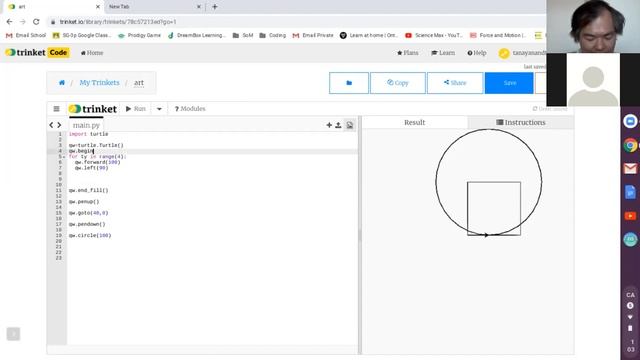640x360 pixels.
Task: Switch to the 'New Tab' browser tab
Action: pos(154,7)
